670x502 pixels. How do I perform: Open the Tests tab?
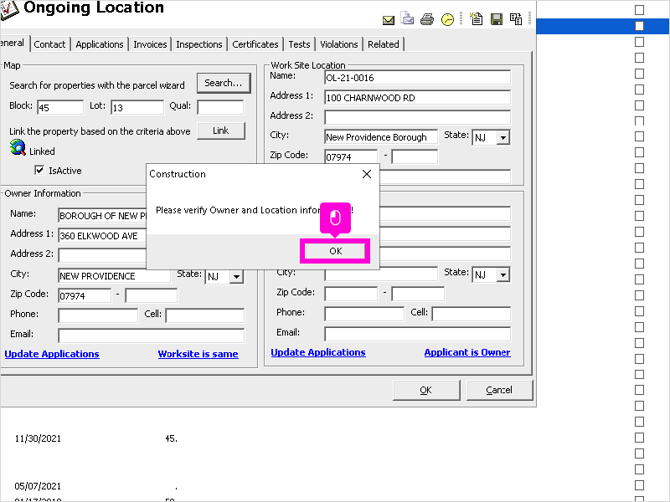(299, 44)
